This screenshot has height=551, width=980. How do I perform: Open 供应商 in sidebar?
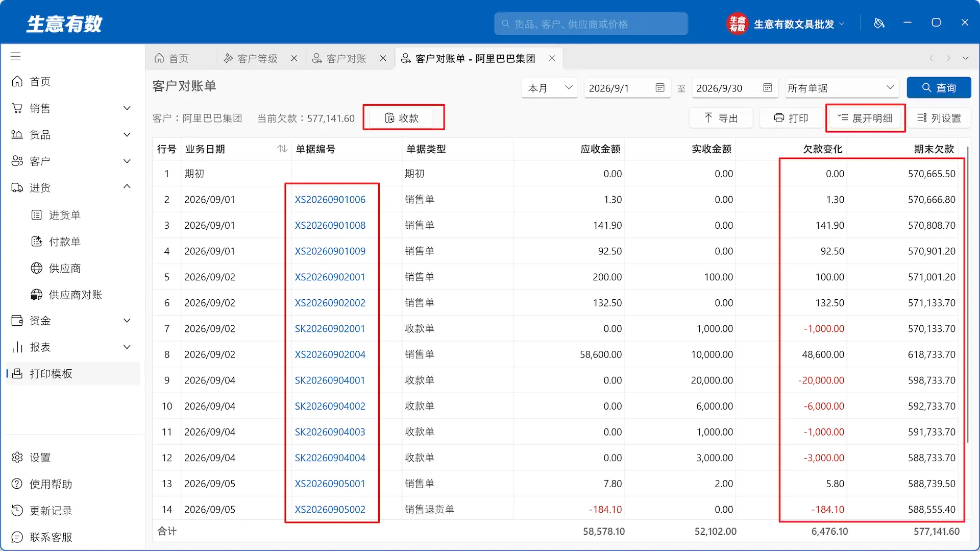72,268
